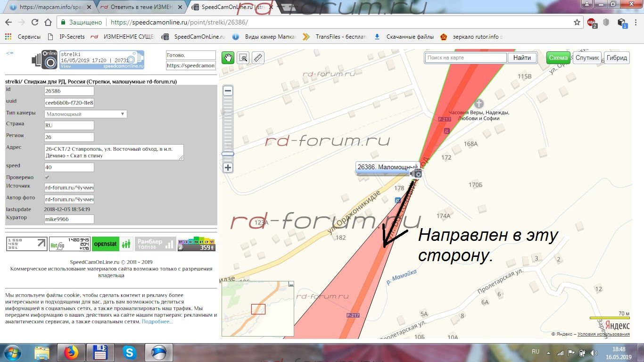Open the Скачанные файлы bookmark
Image resolution: width=644 pixels, height=362 pixels.
click(x=410, y=37)
